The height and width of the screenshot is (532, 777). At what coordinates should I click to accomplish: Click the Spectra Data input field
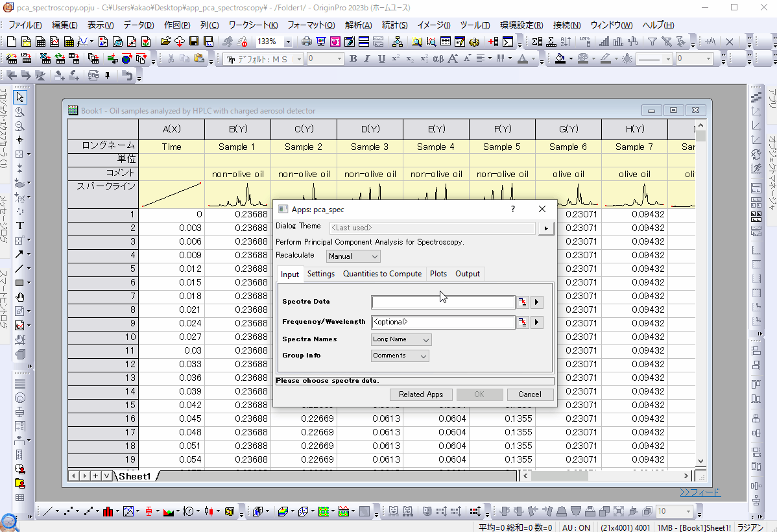[443, 302]
